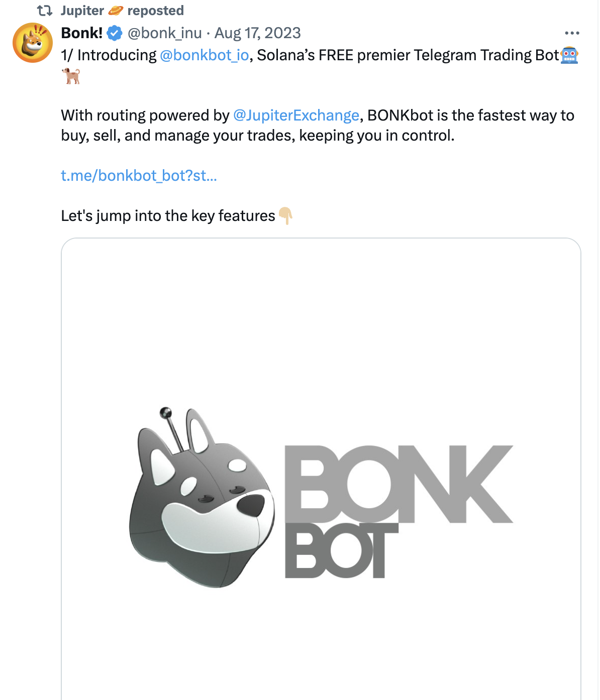
Task: Open the Aug 17, 2023 timestamp
Action: coord(257,33)
